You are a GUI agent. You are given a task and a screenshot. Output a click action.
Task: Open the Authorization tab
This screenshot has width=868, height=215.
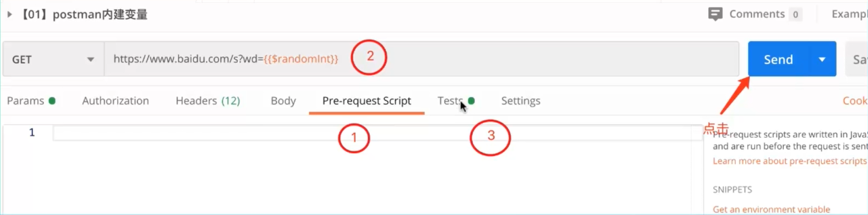pos(115,101)
